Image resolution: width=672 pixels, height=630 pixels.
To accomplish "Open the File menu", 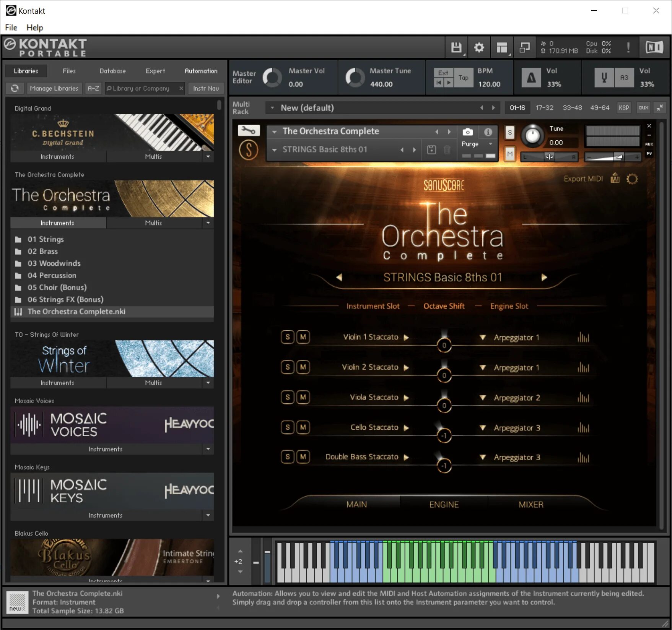I will point(11,28).
